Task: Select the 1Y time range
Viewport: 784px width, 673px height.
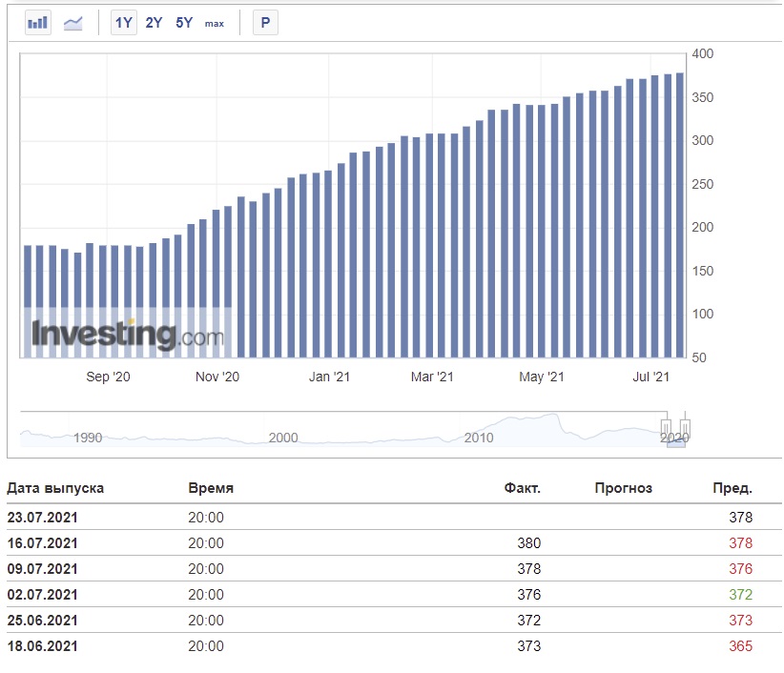Action: (x=123, y=23)
